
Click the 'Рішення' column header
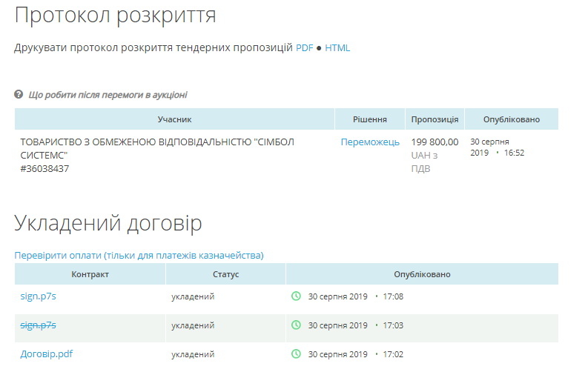click(369, 119)
